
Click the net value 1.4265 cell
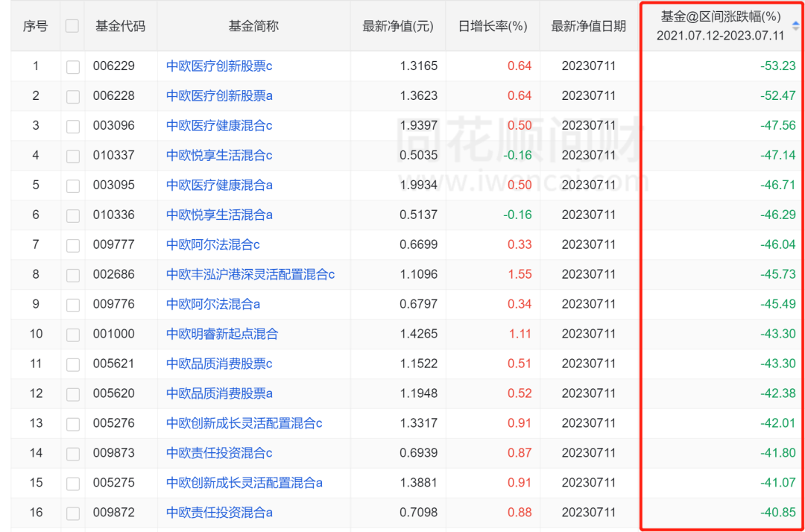[x=418, y=334]
